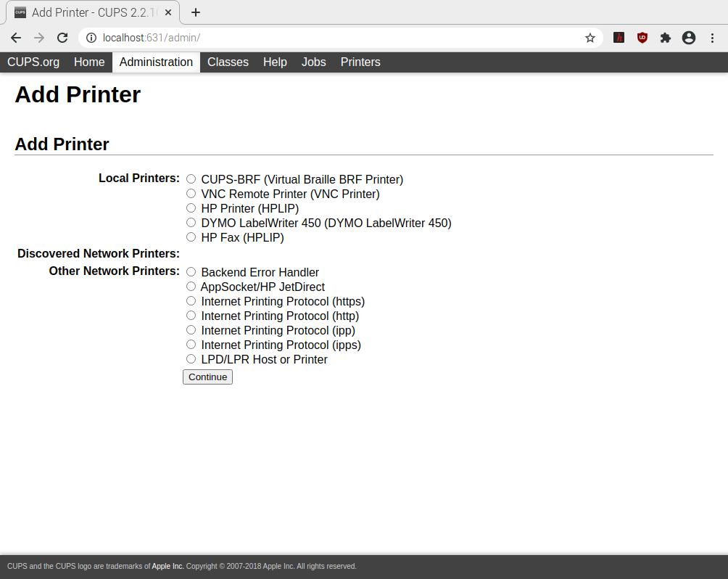Screen dimensions: 728x579
Task: Open the Chrome profile avatar icon
Action: pyautogui.click(x=689, y=38)
